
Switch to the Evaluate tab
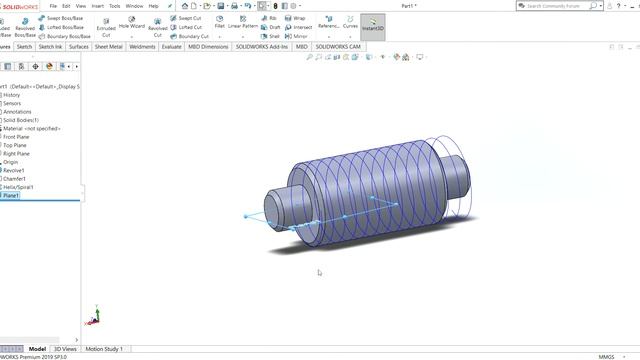171,47
